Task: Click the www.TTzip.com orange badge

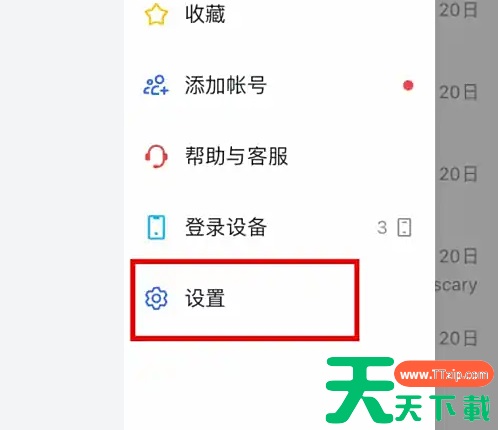Action: 444,374
